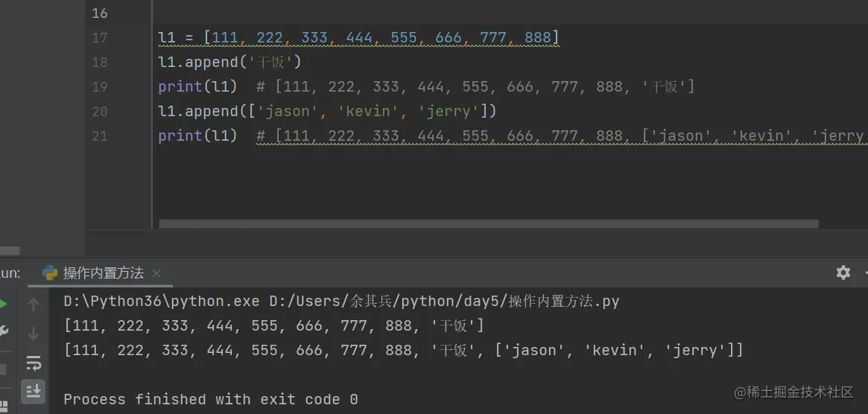Click the editor horizontal scrollbar
868x414 pixels.
point(489,223)
